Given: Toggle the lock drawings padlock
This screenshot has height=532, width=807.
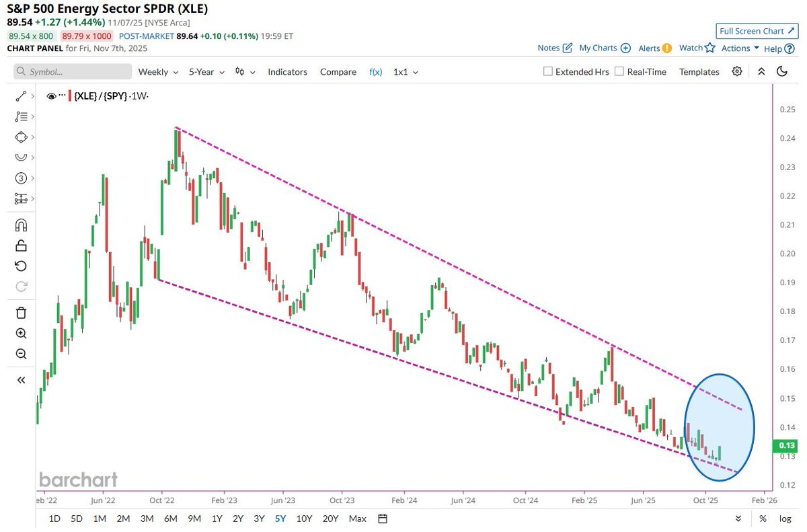Looking at the screenshot, I should (x=21, y=245).
